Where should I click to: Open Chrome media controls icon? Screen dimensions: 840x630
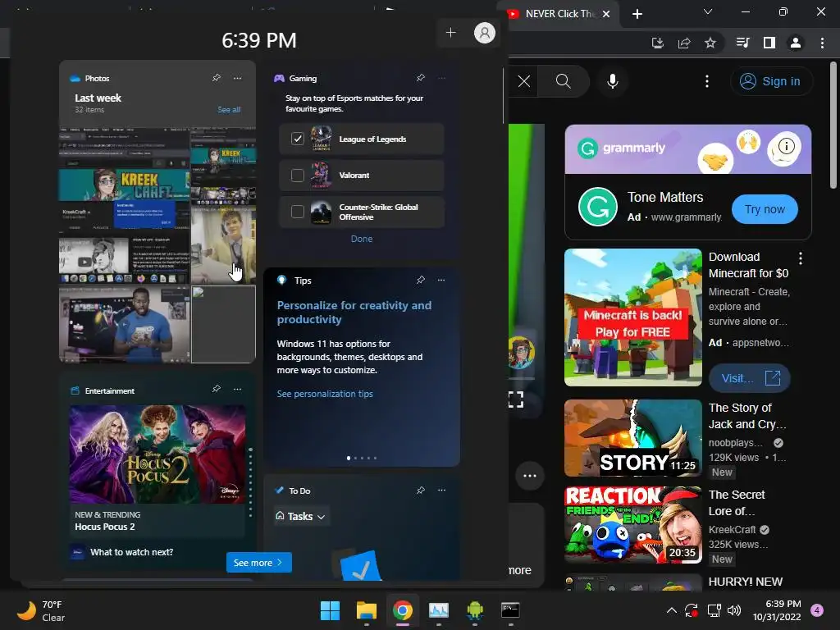click(742, 43)
